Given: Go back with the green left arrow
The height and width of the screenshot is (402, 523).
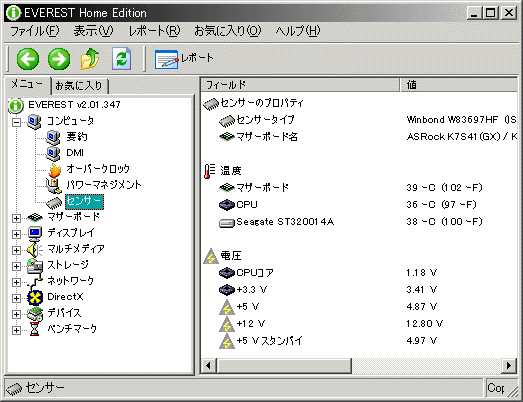Looking at the screenshot, I should pos(28,59).
